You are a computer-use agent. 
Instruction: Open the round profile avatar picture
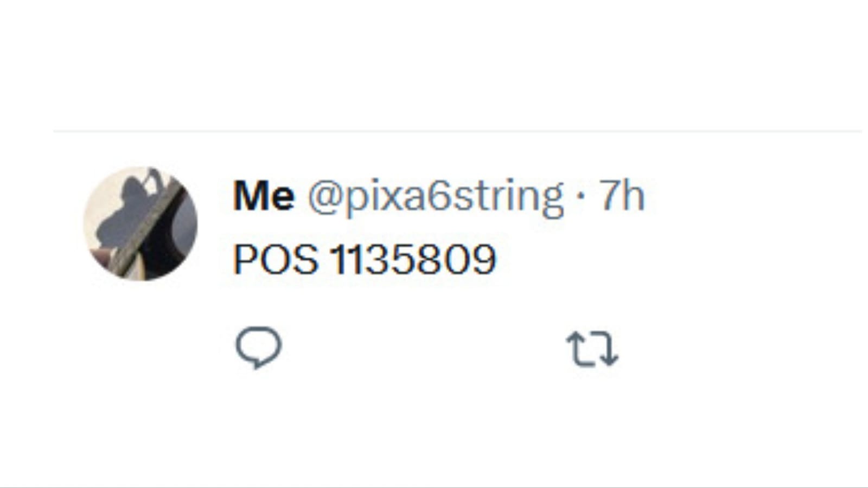[x=141, y=223]
